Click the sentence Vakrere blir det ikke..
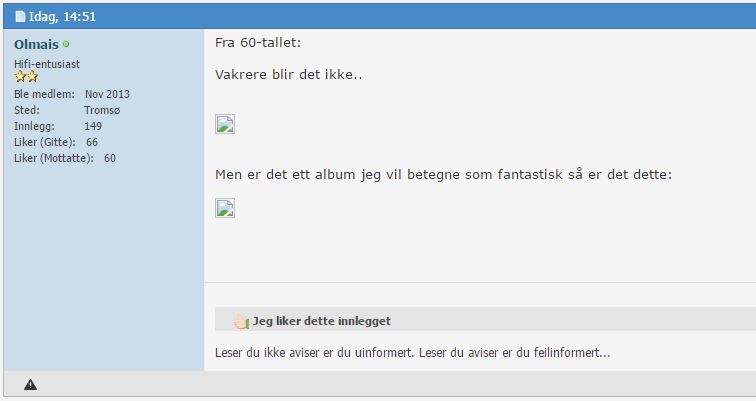The image size is (756, 401). coord(288,75)
